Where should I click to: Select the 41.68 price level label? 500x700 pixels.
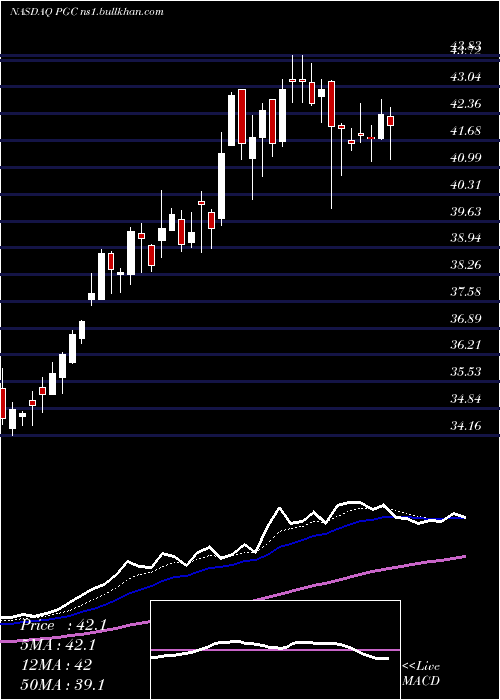tap(466, 130)
